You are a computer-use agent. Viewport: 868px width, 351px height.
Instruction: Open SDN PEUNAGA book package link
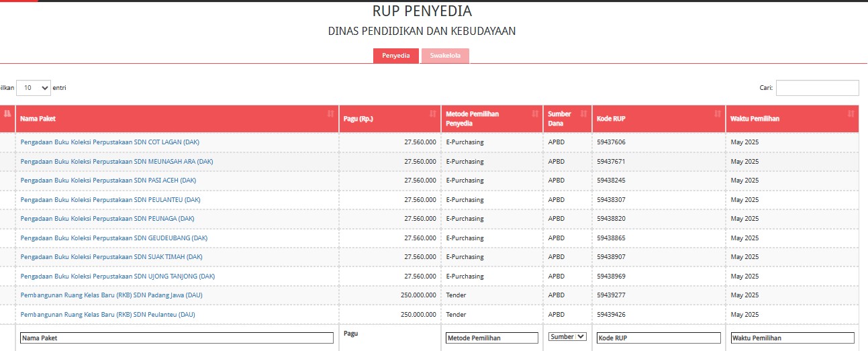coord(107,219)
